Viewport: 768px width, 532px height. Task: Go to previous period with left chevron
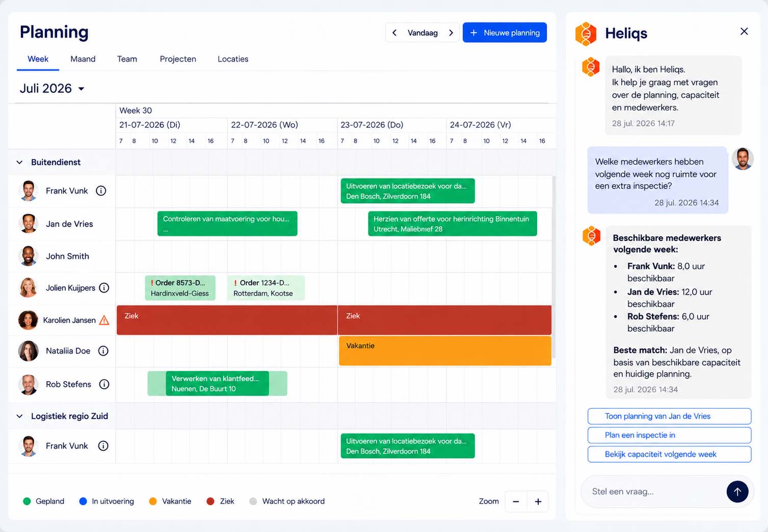394,33
